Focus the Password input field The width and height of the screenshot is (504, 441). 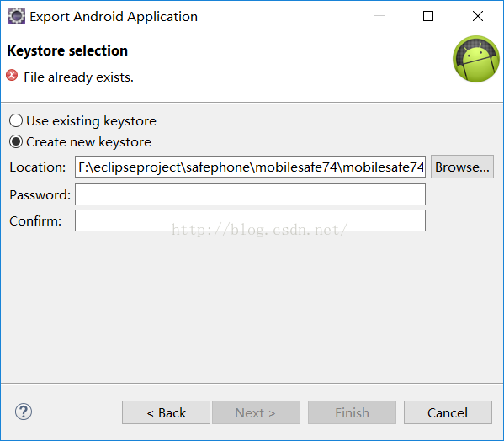[x=250, y=194]
